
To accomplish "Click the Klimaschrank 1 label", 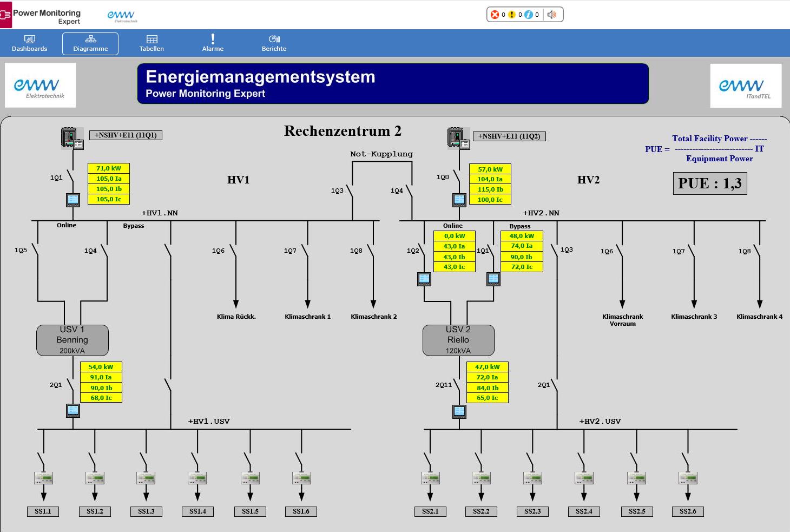I will 307,317.
